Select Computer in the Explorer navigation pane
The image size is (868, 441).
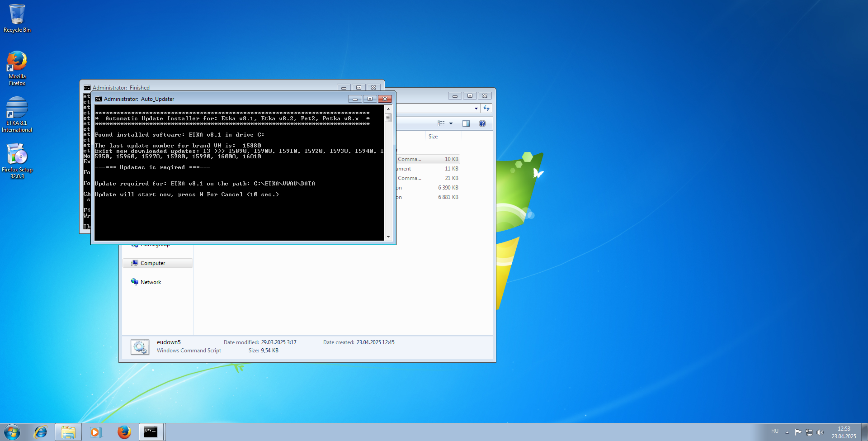click(158, 263)
